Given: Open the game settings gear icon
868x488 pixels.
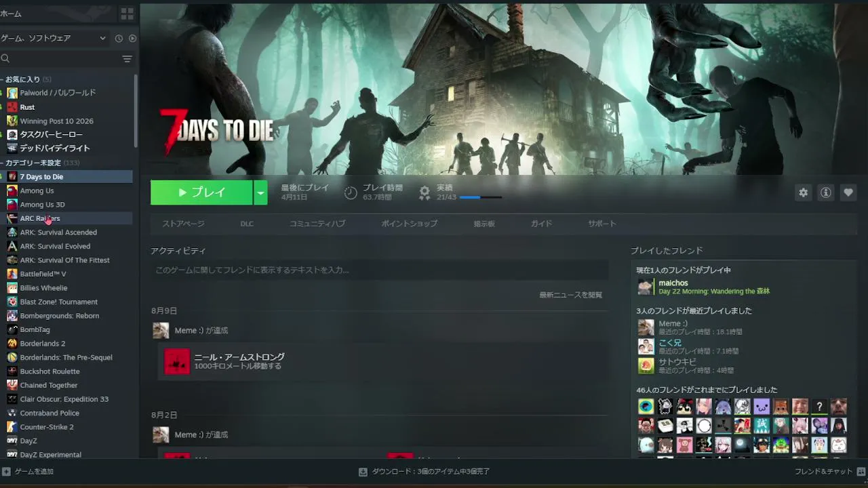Looking at the screenshot, I should point(804,192).
